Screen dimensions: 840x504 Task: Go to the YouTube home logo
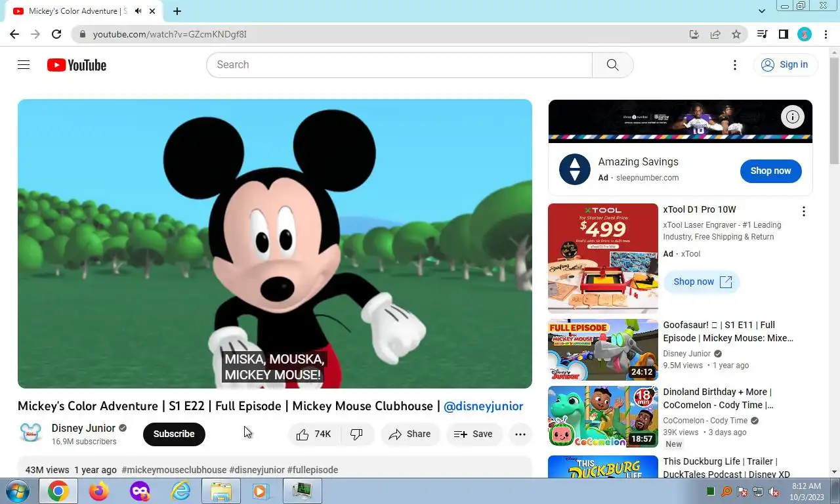(x=77, y=65)
